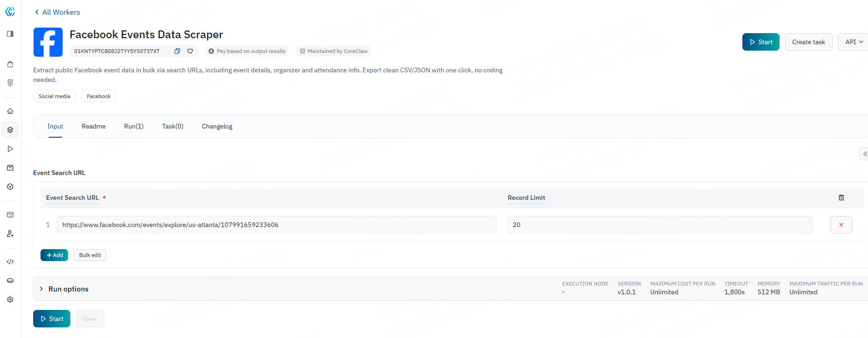
Task: Click the Bulk edit button
Action: (90, 255)
